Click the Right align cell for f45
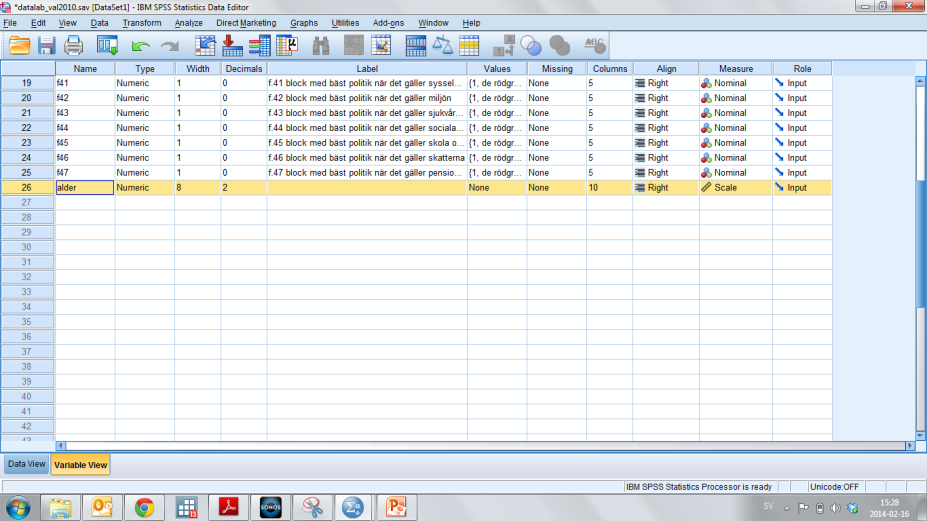The height and width of the screenshot is (521, 927). tap(666, 143)
